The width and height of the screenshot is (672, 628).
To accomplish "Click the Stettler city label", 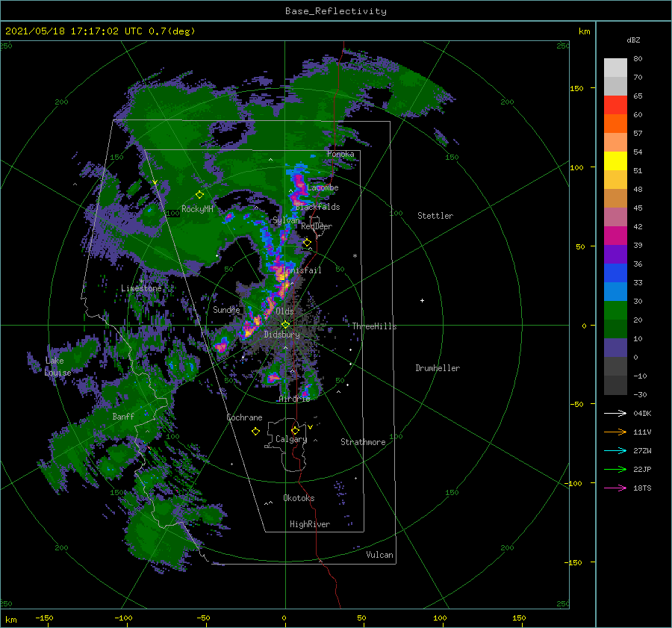I will pyautogui.click(x=435, y=216).
